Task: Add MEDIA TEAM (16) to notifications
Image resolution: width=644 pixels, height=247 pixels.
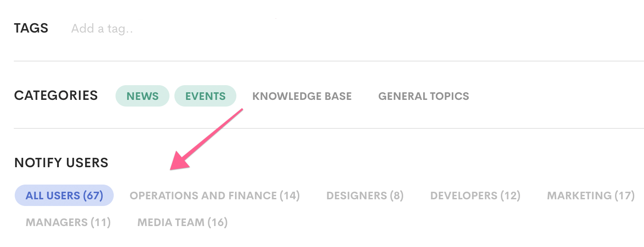Action: 182,222
